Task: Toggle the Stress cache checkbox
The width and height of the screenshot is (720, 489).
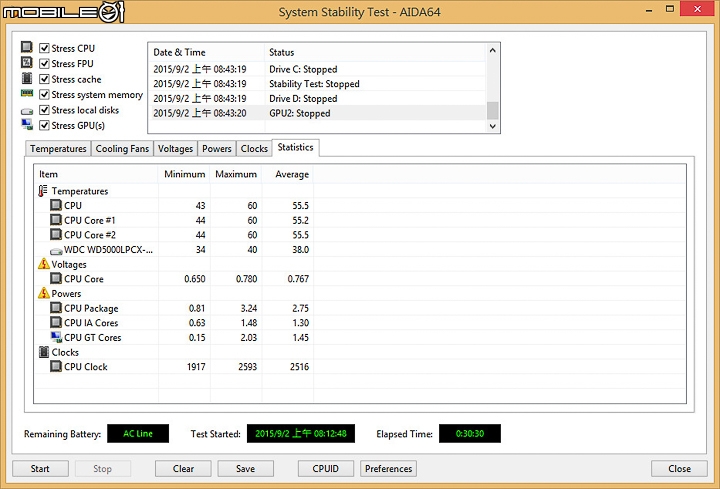Action: click(x=45, y=79)
